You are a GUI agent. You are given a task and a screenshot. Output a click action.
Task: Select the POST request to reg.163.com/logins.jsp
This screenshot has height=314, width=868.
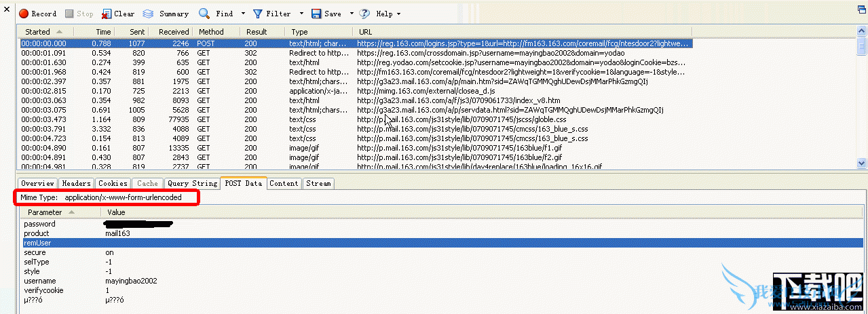[355, 43]
